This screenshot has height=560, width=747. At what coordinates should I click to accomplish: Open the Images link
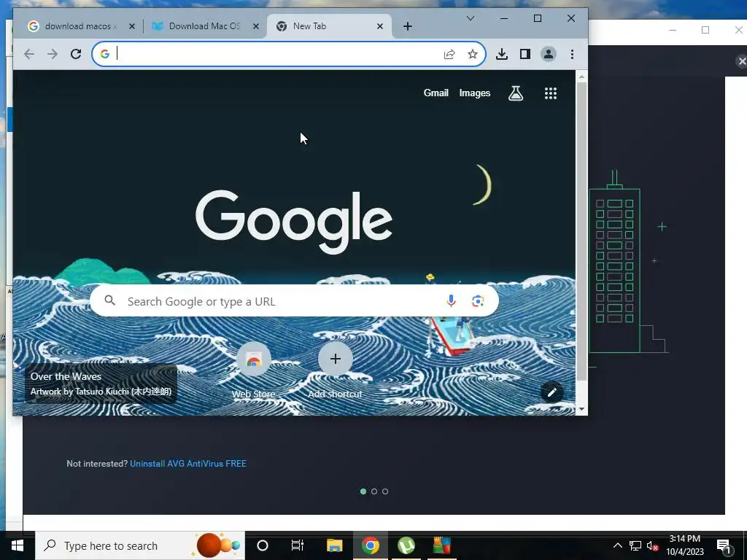[474, 93]
